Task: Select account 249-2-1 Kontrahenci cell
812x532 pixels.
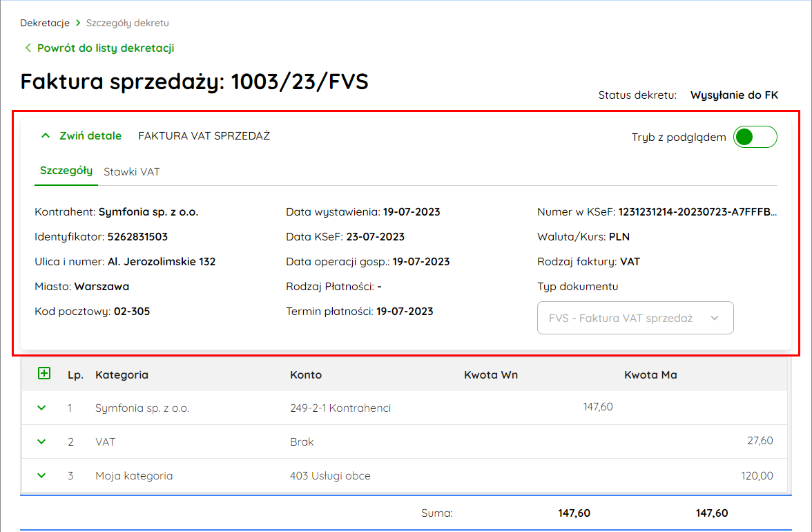Action: [x=340, y=408]
